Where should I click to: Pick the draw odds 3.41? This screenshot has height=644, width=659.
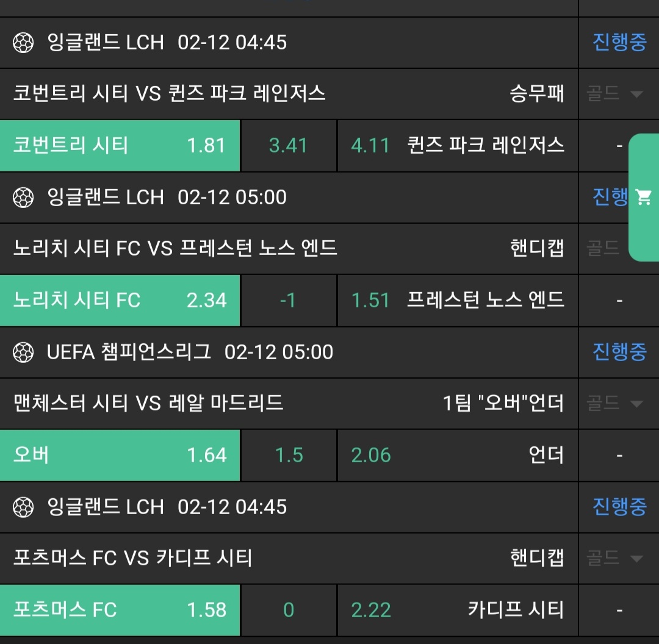tap(289, 146)
